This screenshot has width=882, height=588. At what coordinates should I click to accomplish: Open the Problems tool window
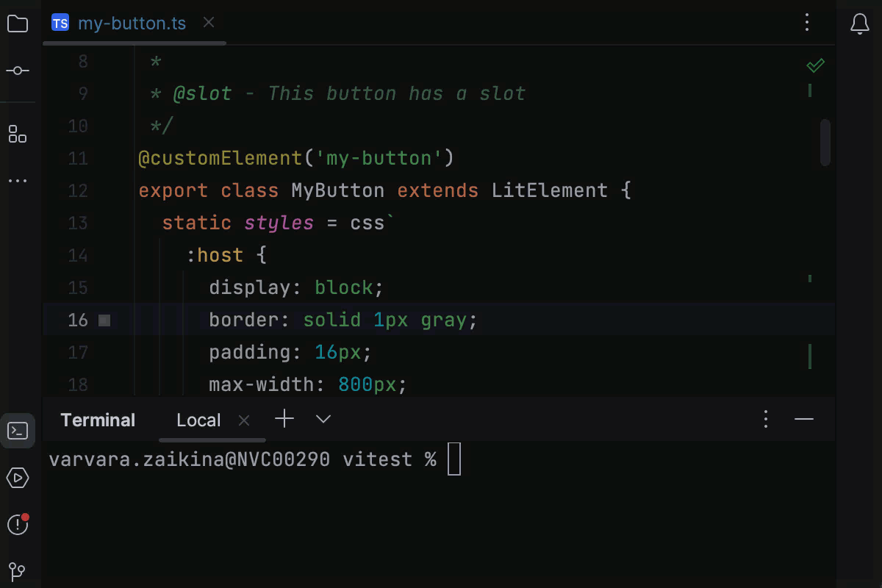point(18,525)
